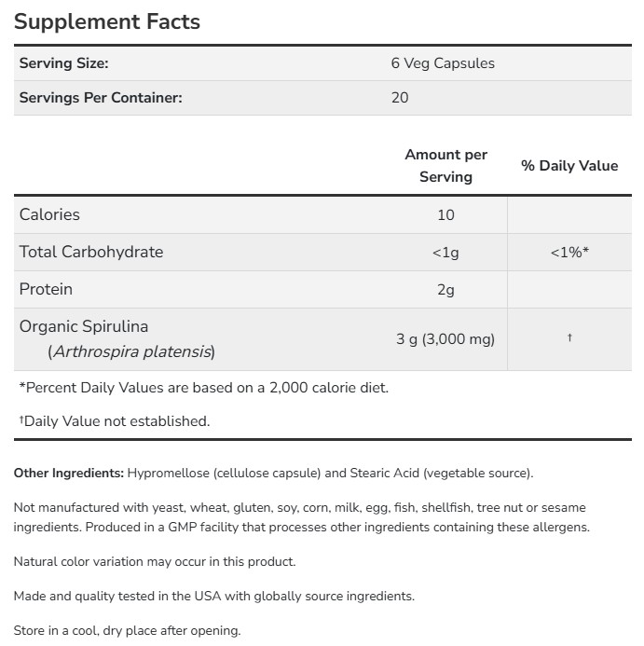Click the Percent Daily Values footnote
The image size is (644, 646).
tap(203, 387)
